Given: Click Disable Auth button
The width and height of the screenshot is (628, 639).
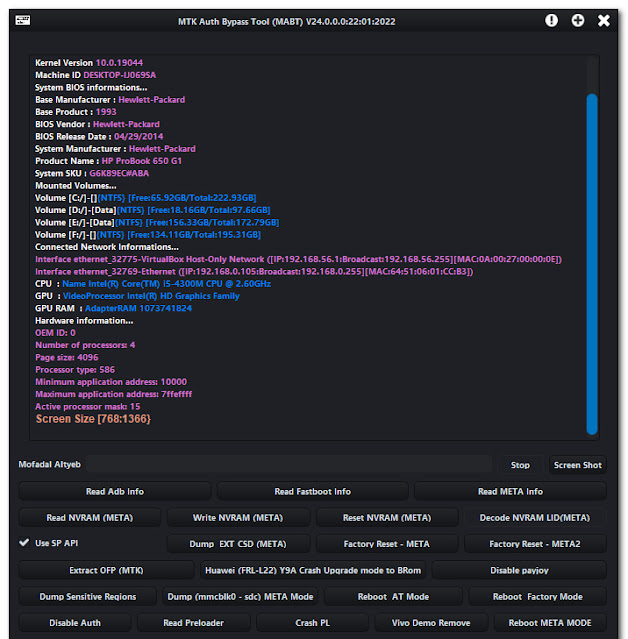Looking at the screenshot, I should 75,623.
